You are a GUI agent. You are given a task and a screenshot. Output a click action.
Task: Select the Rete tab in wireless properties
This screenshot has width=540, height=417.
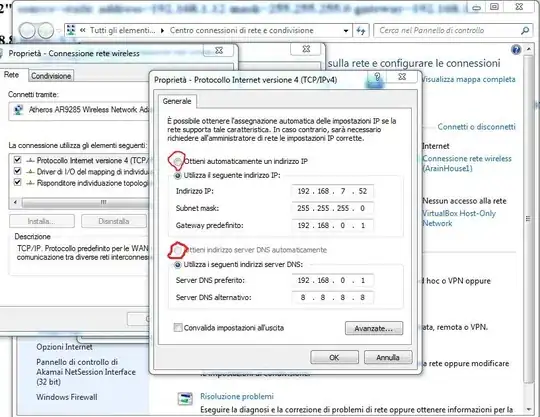[x=11, y=75]
